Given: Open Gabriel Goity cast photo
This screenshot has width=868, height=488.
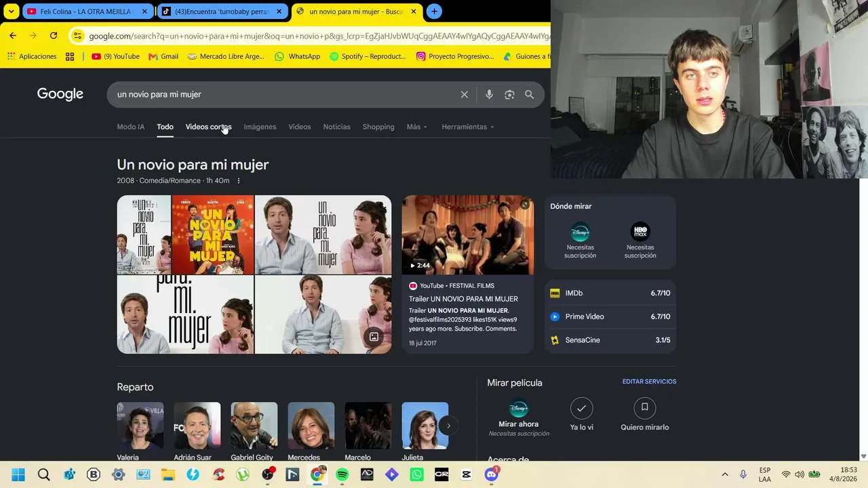Looking at the screenshot, I should coord(254,426).
